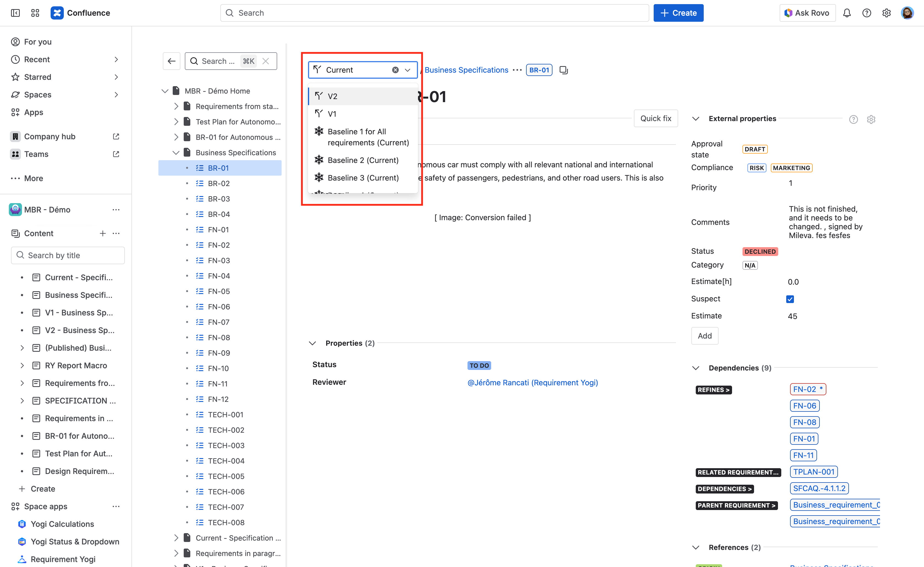Clear the Current version selection
This screenshot has height=567, width=924.
[x=395, y=70]
